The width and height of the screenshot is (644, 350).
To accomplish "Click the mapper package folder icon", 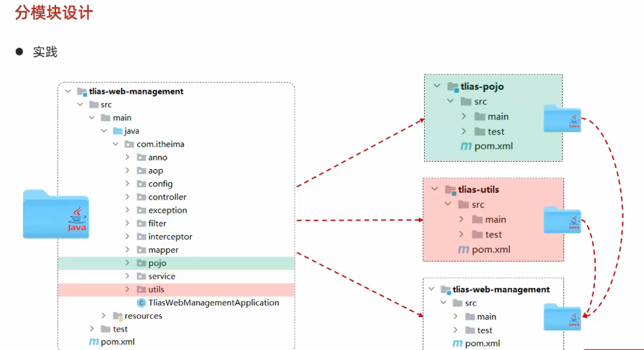I will [x=142, y=250].
